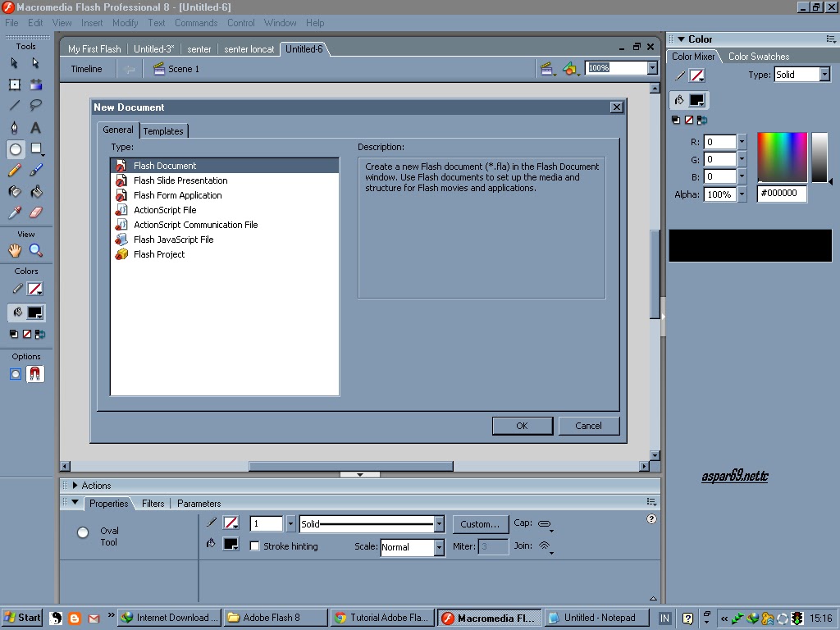Viewport: 840px width, 630px height.
Task: Select the Text tool
Action: tap(35, 127)
